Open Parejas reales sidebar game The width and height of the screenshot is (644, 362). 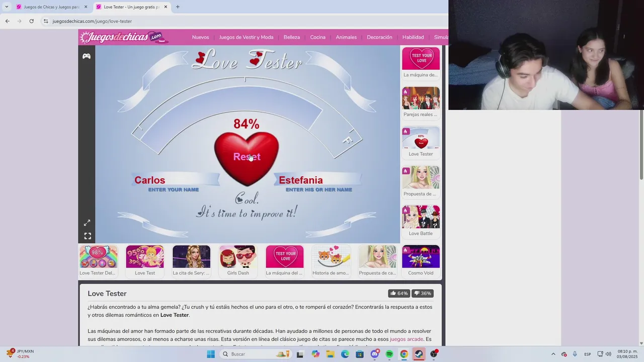(x=421, y=103)
